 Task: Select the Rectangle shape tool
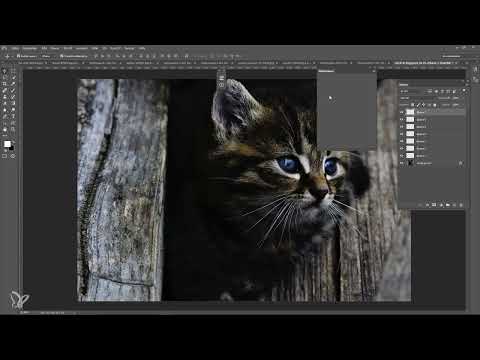click(x=13, y=123)
